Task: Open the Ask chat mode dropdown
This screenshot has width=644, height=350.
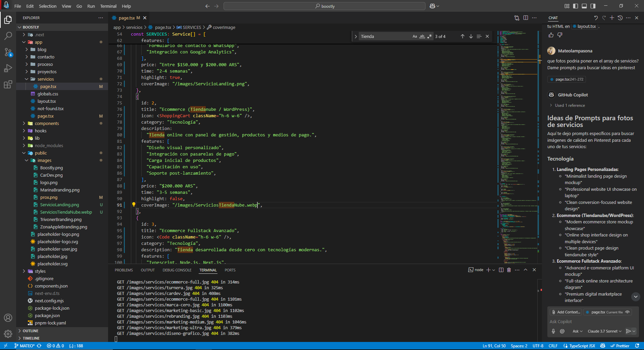Action: coord(577,331)
